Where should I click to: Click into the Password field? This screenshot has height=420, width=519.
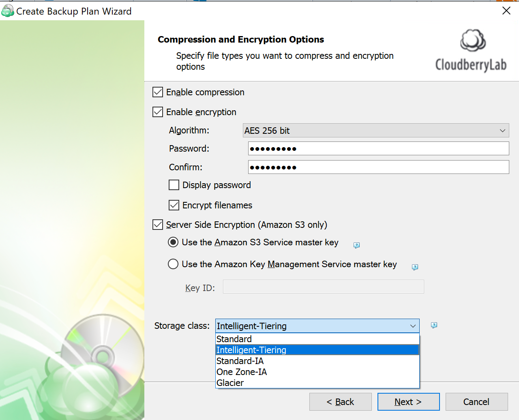click(379, 148)
